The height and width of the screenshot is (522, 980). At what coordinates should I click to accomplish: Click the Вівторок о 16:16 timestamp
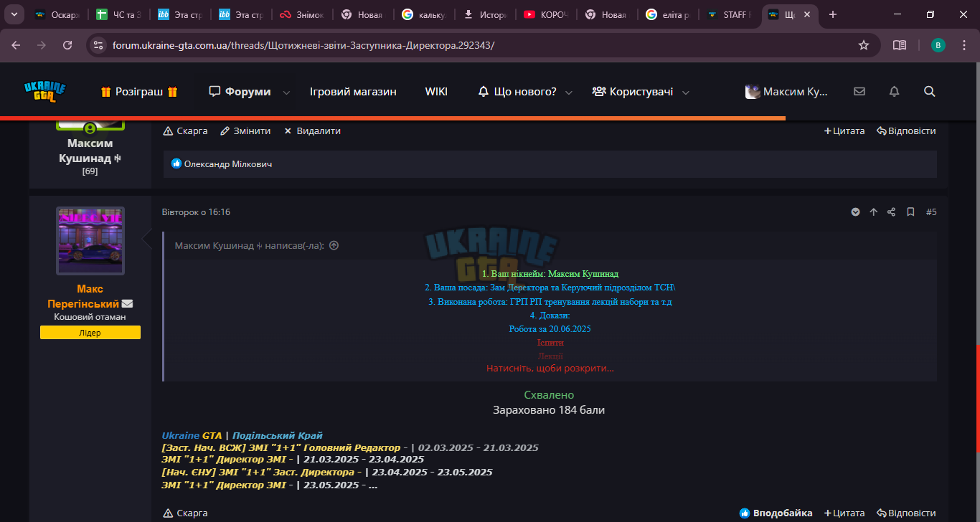click(196, 212)
